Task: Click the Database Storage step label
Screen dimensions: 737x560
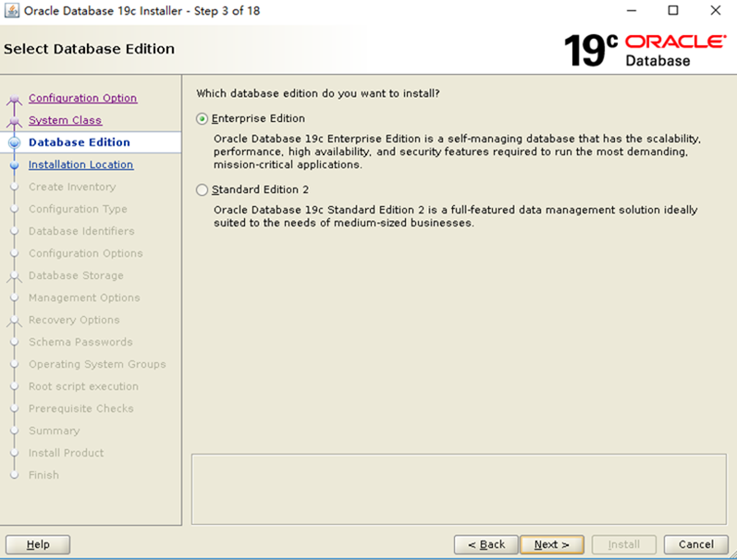Action: coord(76,275)
